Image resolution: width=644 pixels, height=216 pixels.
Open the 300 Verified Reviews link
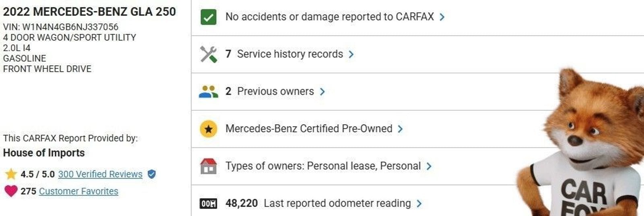[x=100, y=174]
